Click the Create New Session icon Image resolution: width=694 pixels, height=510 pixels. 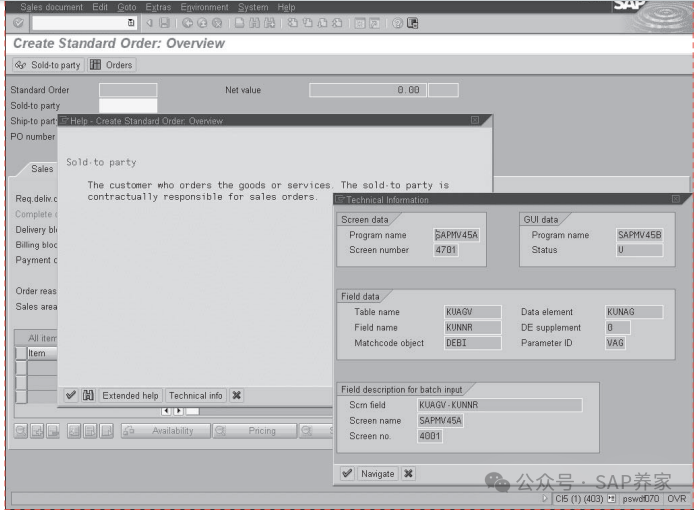[x=360, y=23]
